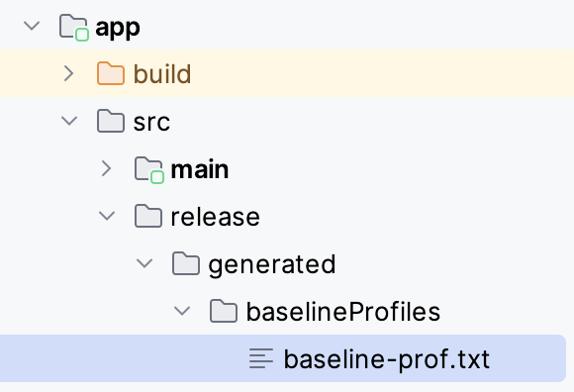Collapse the src folder chevron
The width and height of the screenshot is (574, 392).
coord(69,121)
